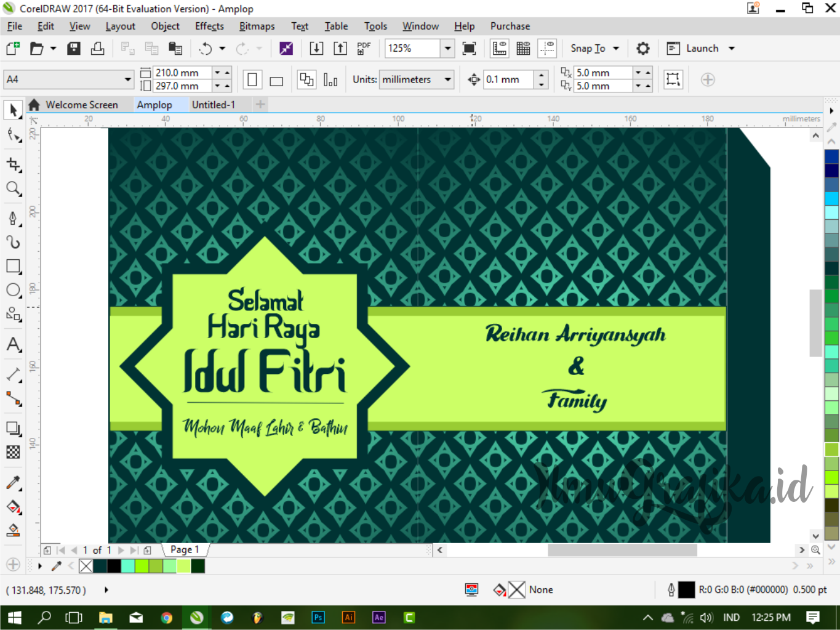Save the current document
Image resolution: width=840 pixels, height=630 pixels.
click(74, 48)
